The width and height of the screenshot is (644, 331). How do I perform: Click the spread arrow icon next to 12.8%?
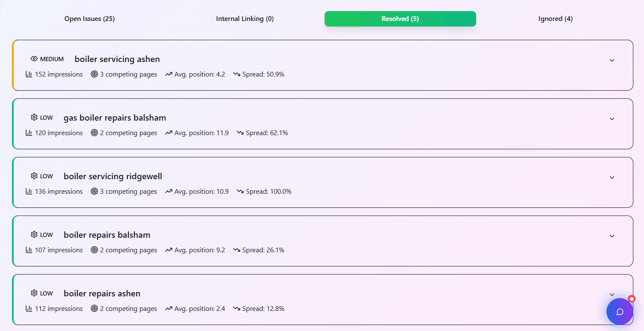point(237,308)
